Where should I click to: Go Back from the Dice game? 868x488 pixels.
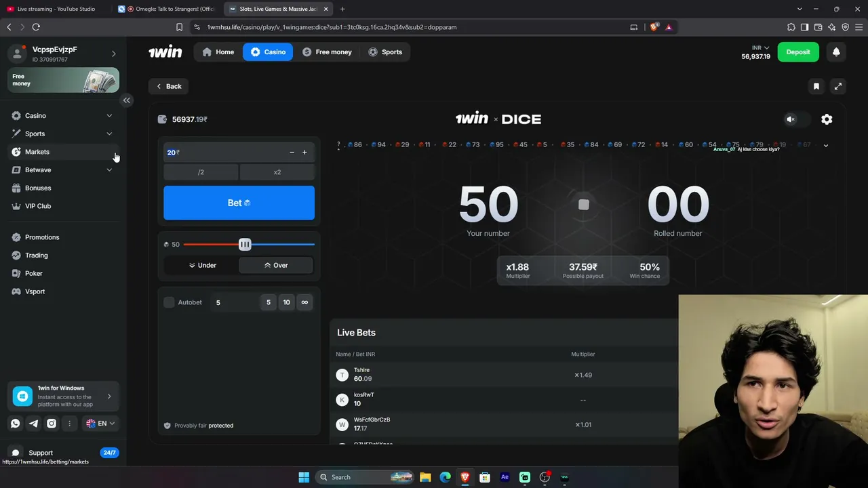tap(169, 86)
